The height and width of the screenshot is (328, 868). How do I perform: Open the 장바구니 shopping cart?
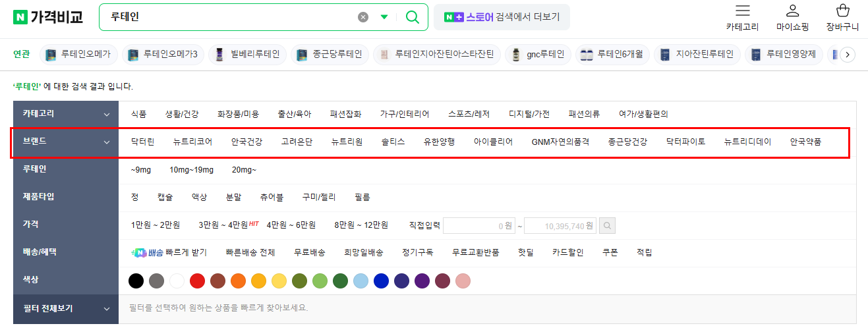pyautogui.click(x=842, y=11)
